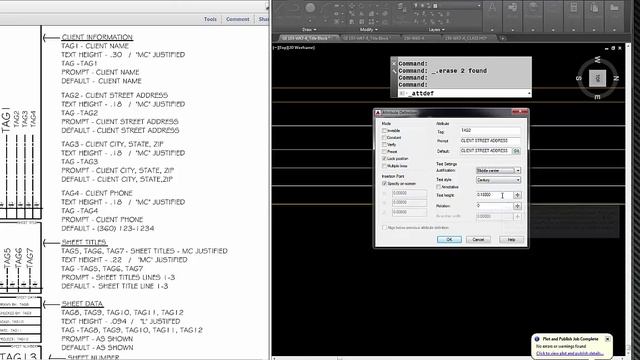
Task: Click the Text height input field
Action: (494, 195)
